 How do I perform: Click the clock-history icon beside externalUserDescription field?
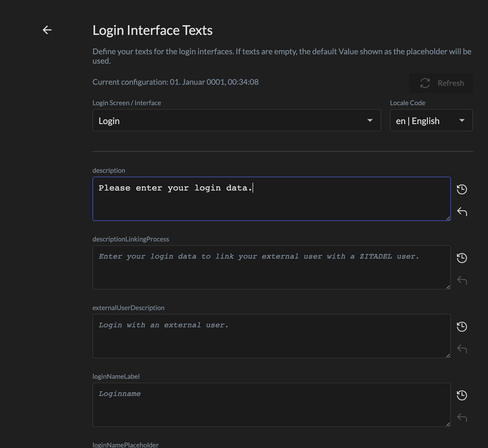pos(462,327)
